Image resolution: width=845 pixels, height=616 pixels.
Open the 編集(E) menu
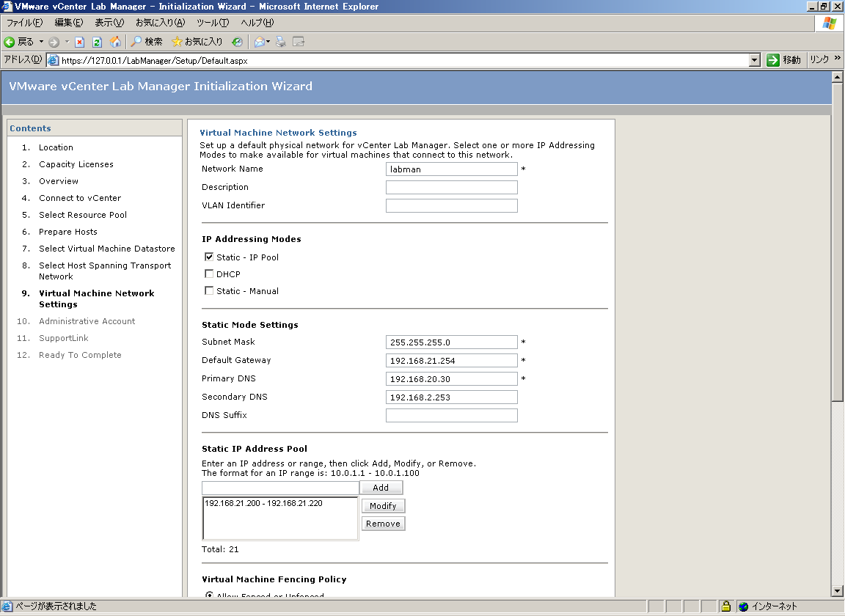point(68,23)
